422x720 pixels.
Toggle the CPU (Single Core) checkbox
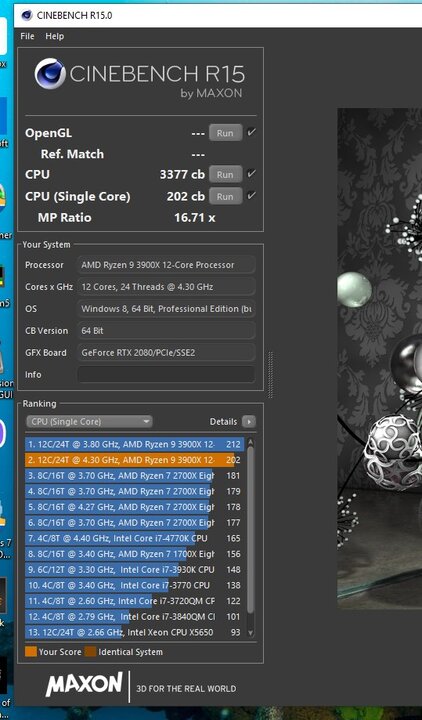click(x=251, y=196)
